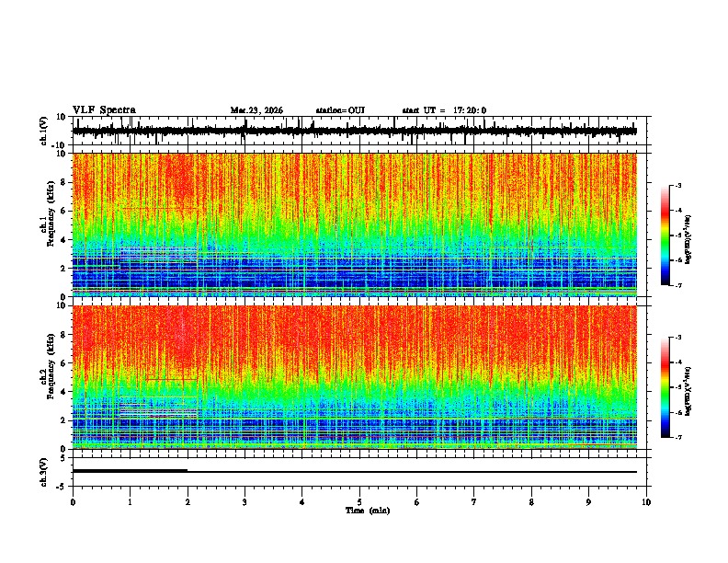Click the '2' tick on ch.2 frequency axis
728x563 pixels.
click(63, 420)
